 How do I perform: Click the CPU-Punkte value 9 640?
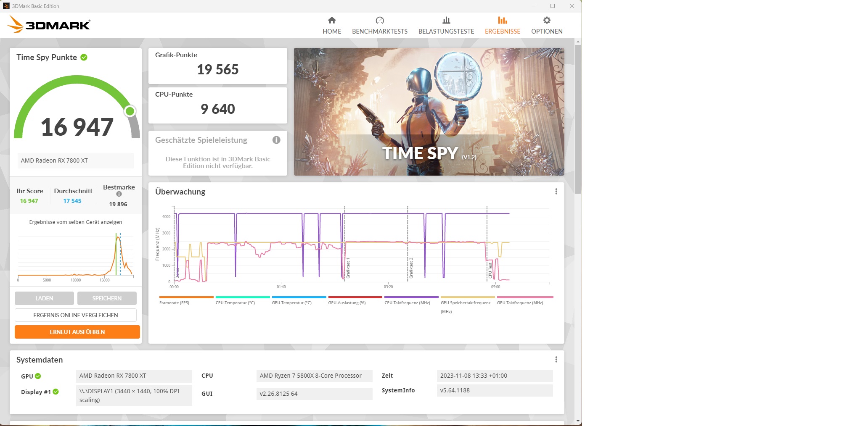point(218,109)
